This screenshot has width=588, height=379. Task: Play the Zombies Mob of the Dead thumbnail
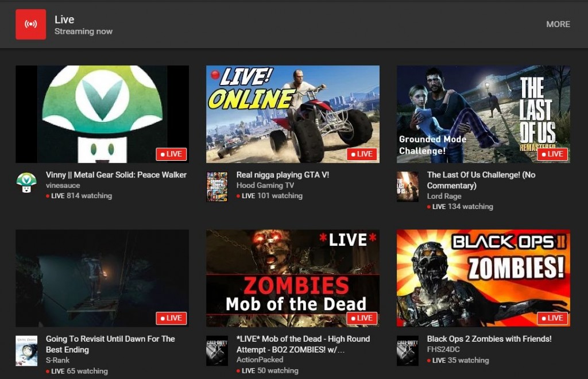tap(293, 278)
